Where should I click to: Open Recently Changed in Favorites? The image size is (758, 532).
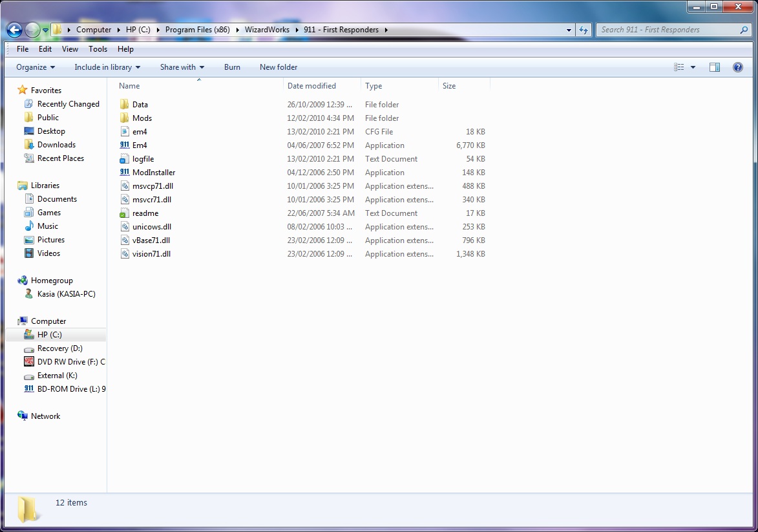coord(68,104)
